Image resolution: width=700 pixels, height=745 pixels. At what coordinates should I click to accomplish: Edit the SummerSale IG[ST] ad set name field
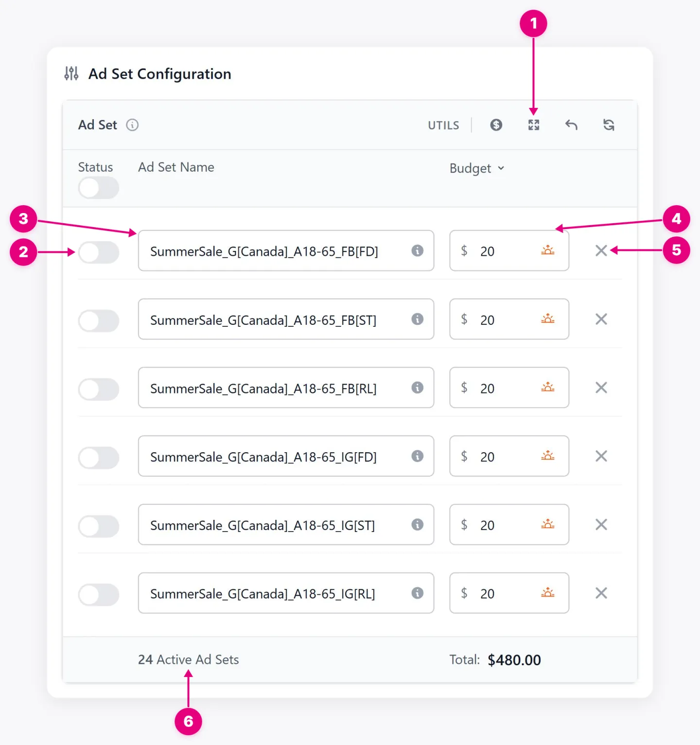point(286,525)
